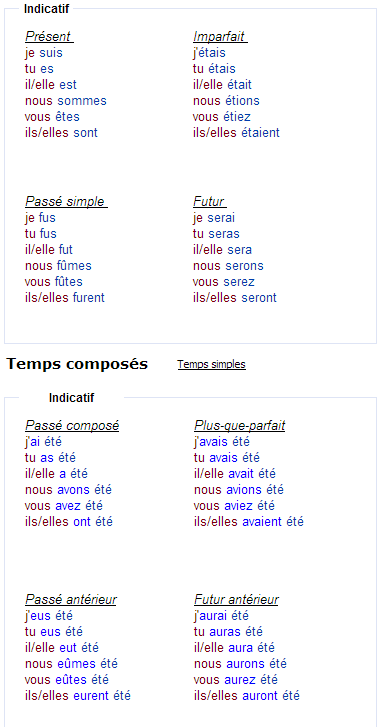Select the form 'ils/elles seront'
The image size is (381, 727).
tap(235, 297)
